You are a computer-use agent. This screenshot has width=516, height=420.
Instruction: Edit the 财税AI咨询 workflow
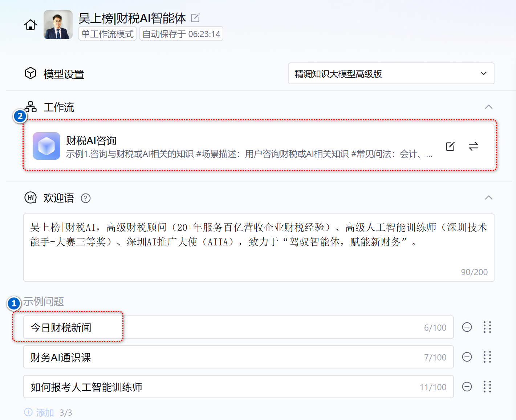point(450,146)
